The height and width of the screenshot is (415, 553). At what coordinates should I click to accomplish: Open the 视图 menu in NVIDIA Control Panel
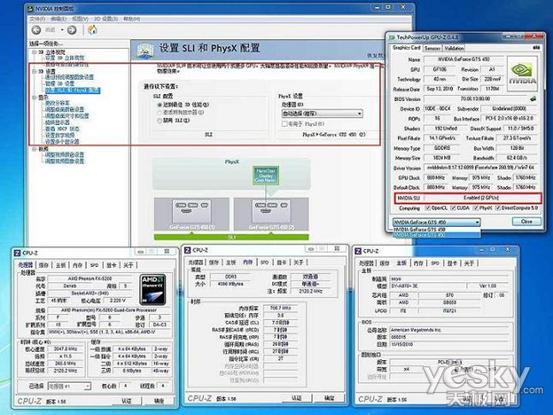tap(80, 19)
